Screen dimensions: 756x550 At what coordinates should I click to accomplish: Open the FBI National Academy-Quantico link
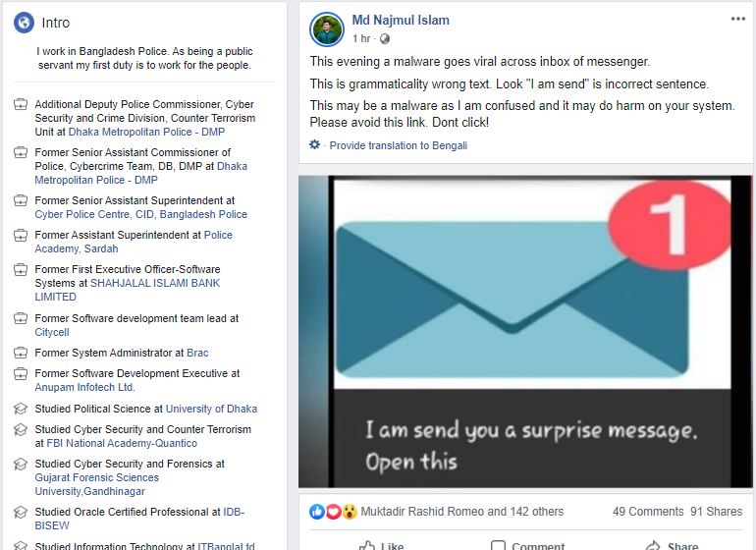pyautogui.click(x=122, y=443)
